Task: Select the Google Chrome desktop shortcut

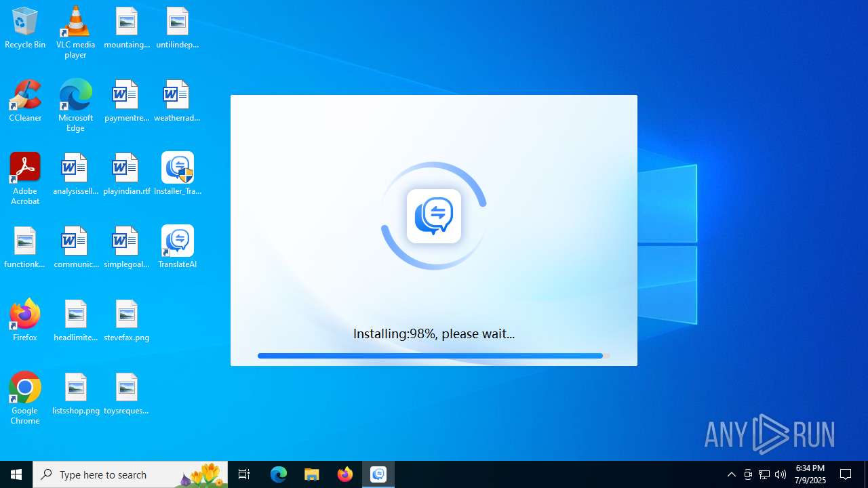Action: [x=25, y=399]
